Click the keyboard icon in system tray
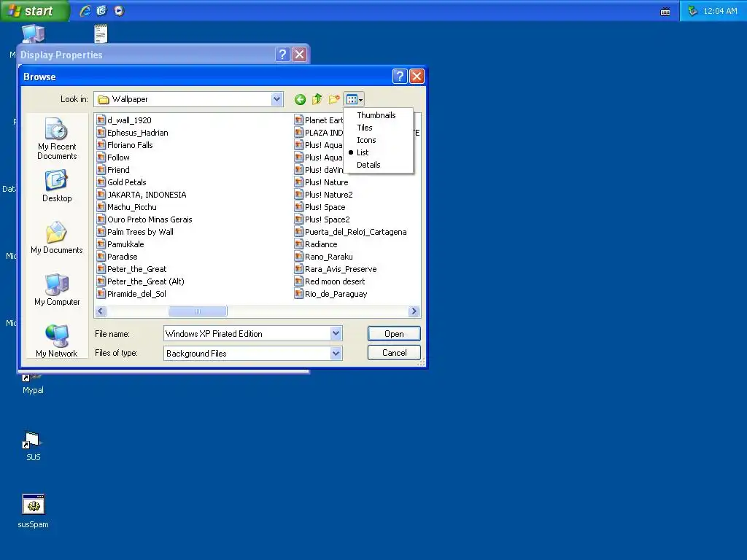 click(665, 12)
